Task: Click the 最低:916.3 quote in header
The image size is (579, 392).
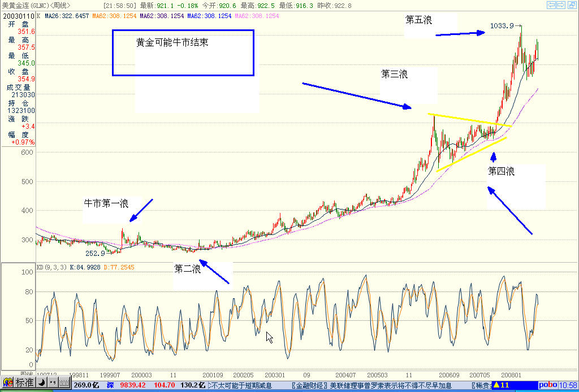Action: pos(296,6)
